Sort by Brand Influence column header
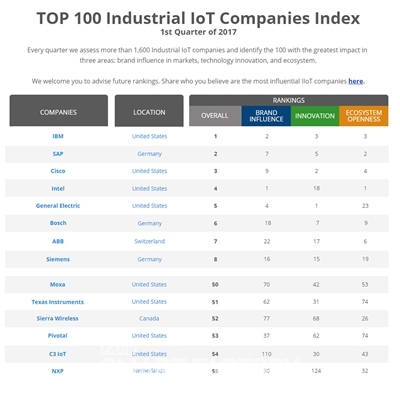This screenshot has width=400, height=398. point(266,116)
